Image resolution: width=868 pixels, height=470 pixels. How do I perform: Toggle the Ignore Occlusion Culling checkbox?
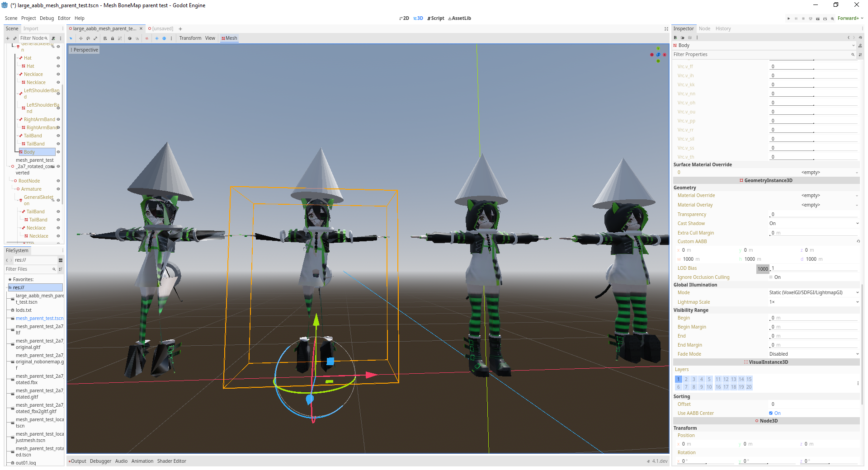[x=770, y=277]
